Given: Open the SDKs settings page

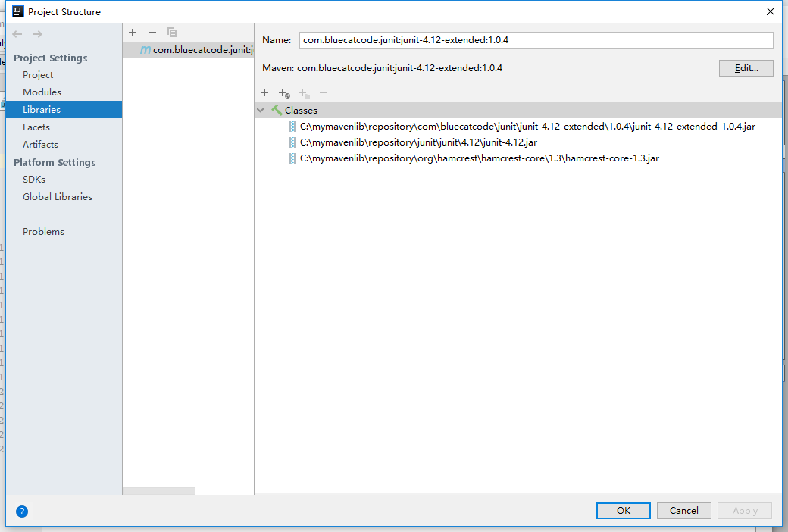Looking at the screenshot, I should (33, 180).
